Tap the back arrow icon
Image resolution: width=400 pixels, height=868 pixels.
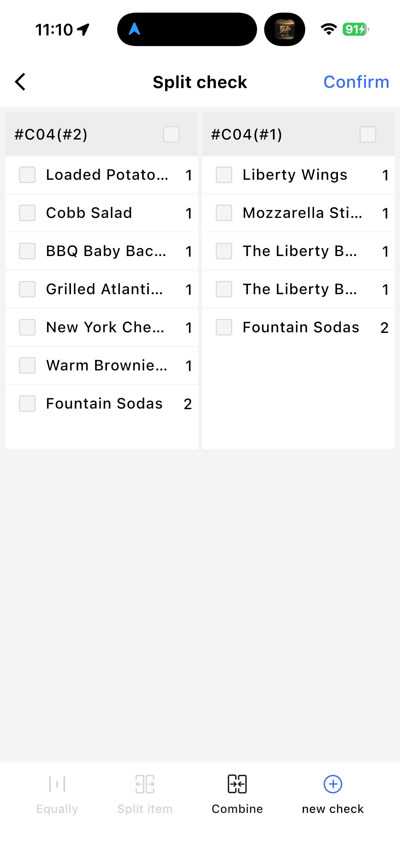[20, 82]
